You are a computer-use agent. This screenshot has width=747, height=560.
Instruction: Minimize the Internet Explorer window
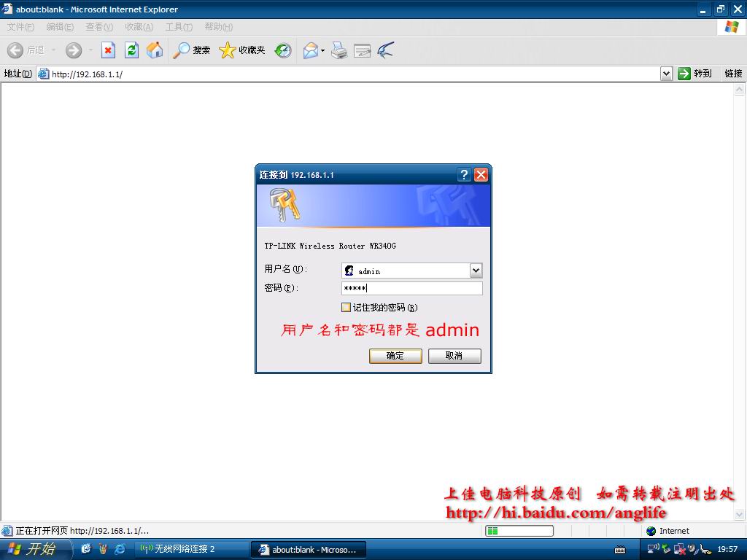(x=703, y=9)
